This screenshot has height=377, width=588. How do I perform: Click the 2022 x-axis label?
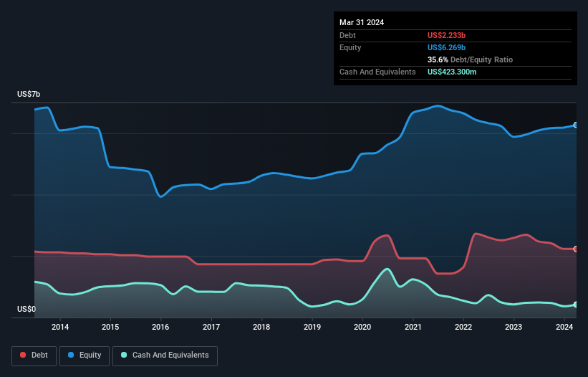coord(463,327)
